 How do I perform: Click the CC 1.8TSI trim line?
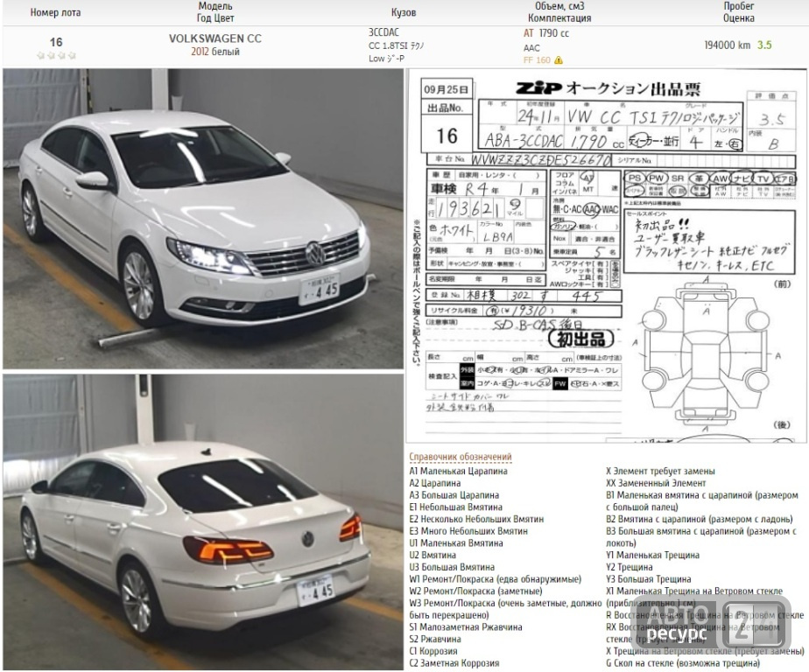[397, 45]
